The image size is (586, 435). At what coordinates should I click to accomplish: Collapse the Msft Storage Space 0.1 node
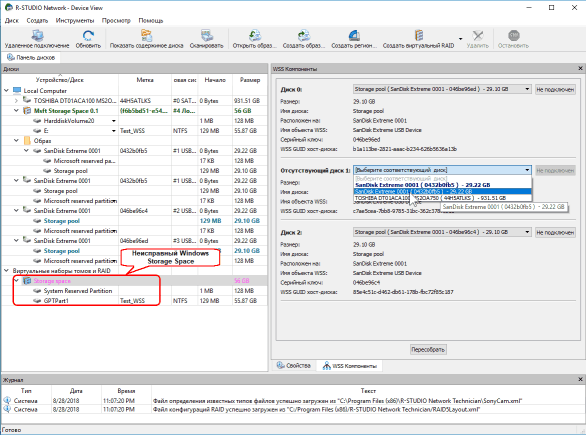[16, 111]
